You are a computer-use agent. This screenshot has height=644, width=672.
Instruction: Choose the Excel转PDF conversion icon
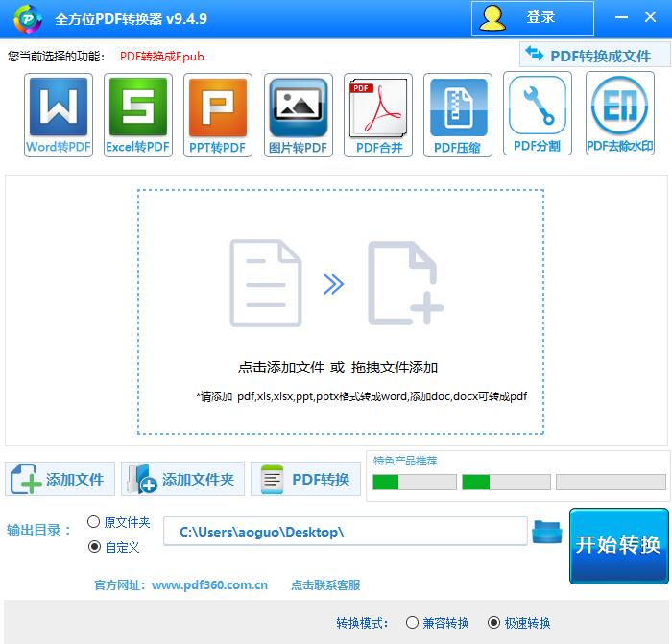pyautogui.click(x=138, y=115)
